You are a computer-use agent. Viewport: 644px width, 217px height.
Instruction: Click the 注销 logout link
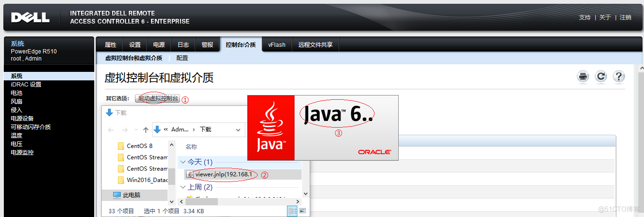pyautogui.click(x=626, y=17)
